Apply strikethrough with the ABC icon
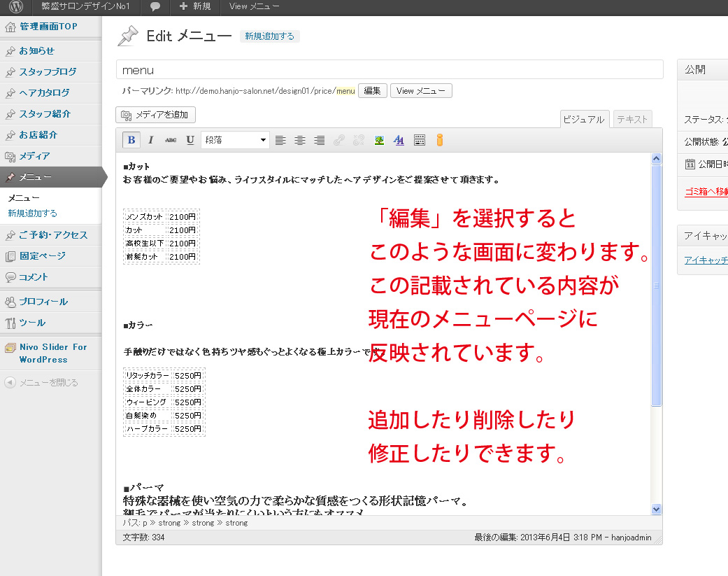This screenshot has width=728, height=576. point(171,140)
